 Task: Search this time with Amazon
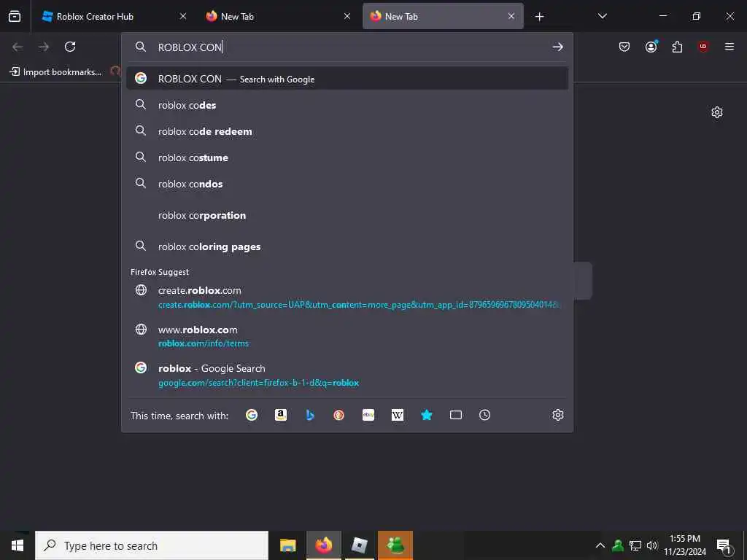point(281,415)
